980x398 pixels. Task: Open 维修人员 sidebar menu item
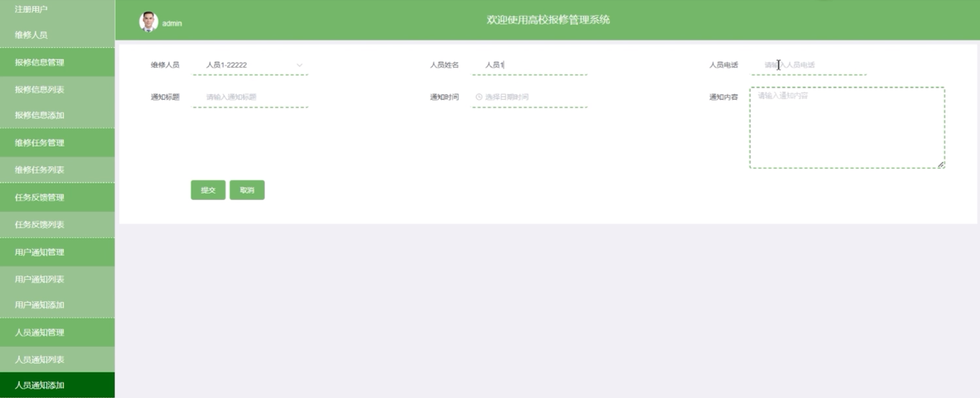click(x=31, y=35)
